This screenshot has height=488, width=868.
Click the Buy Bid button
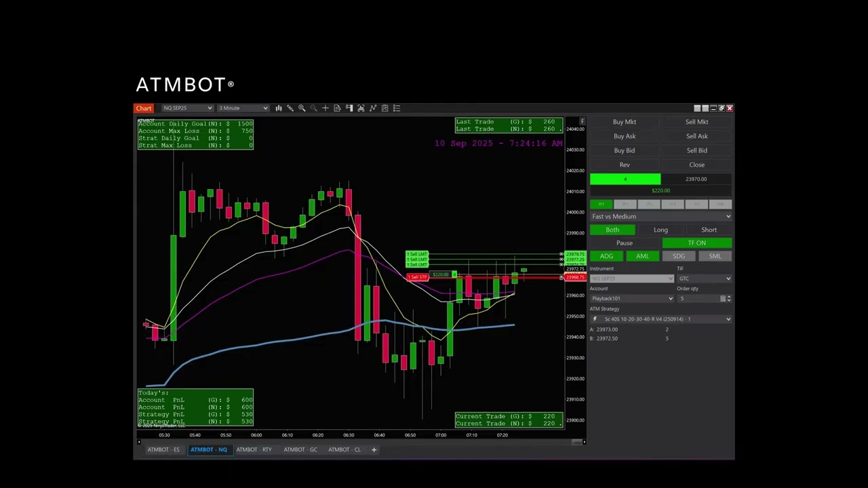click(625, 150)
